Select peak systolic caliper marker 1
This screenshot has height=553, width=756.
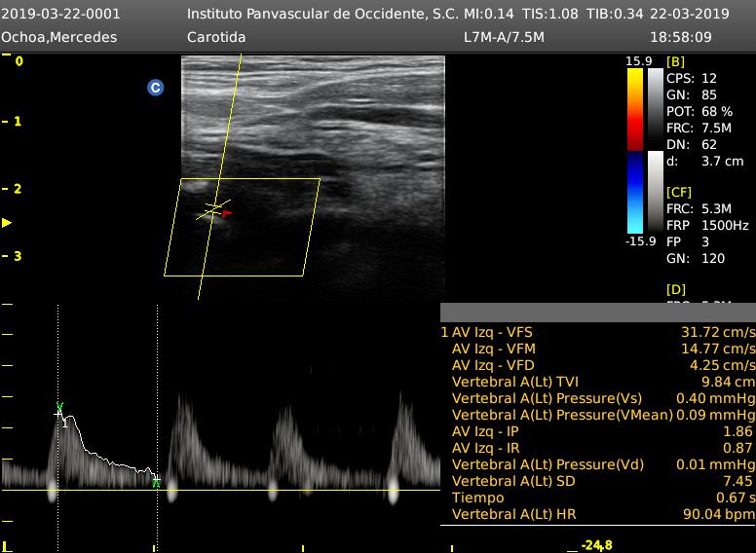coord(59,412)
